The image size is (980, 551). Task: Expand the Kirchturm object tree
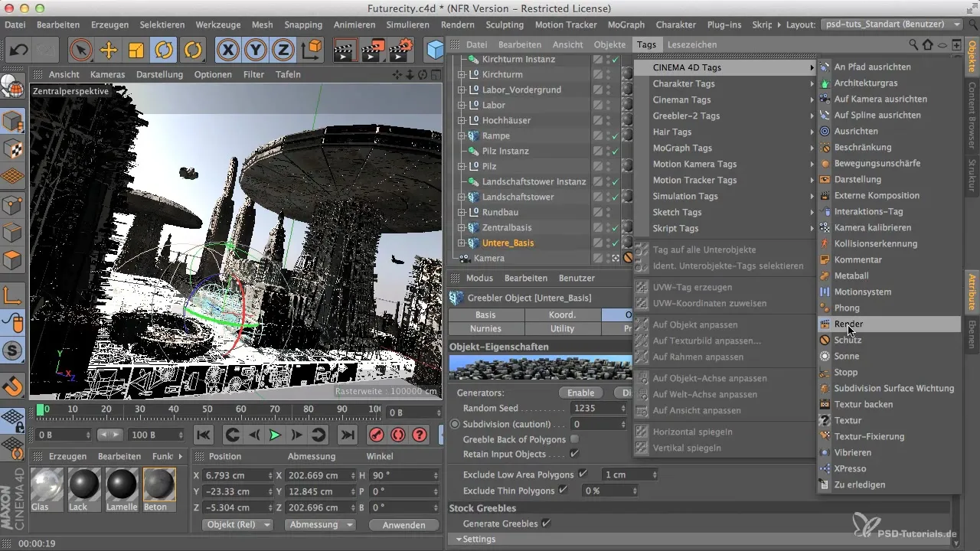tap(462, 74)
